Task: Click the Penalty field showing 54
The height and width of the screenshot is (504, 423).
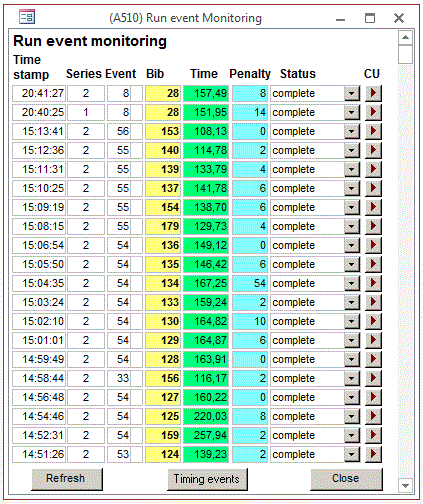Action: (250, 283)
